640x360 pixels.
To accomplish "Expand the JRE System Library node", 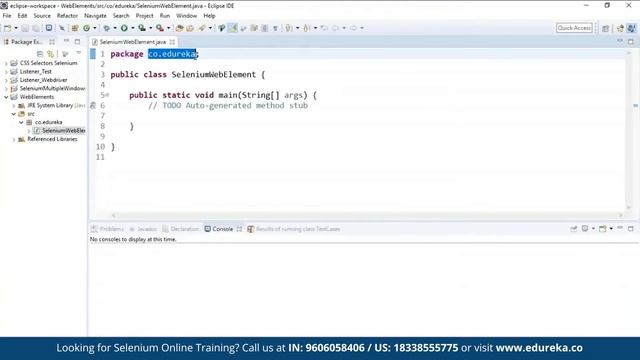I will point(14,106).
